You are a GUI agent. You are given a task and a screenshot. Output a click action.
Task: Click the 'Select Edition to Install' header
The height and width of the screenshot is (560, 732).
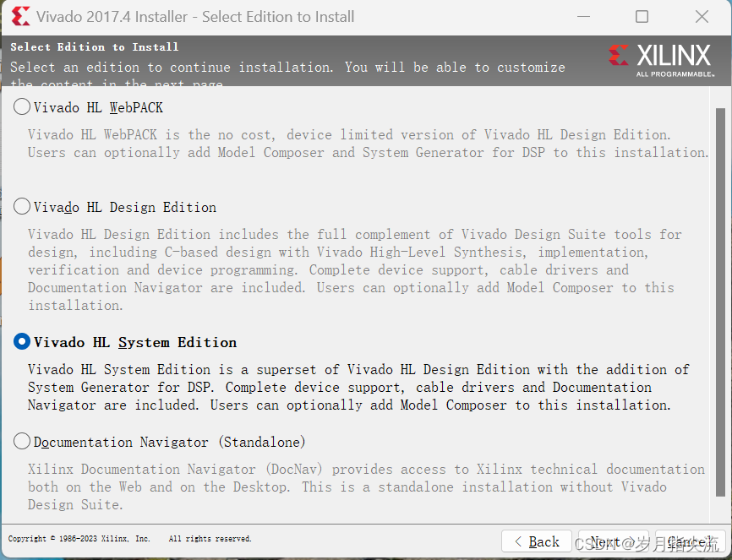coord(95,47)
